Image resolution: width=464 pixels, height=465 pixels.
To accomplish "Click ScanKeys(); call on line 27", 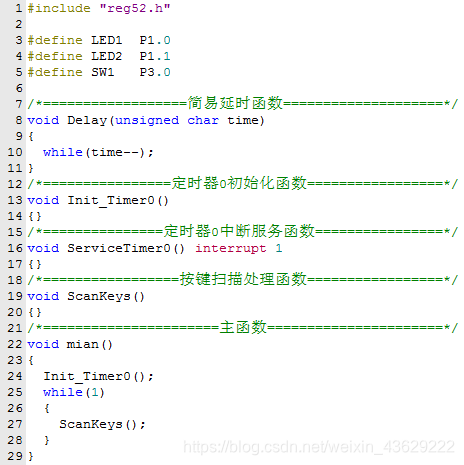I will [x=102, y=424].
